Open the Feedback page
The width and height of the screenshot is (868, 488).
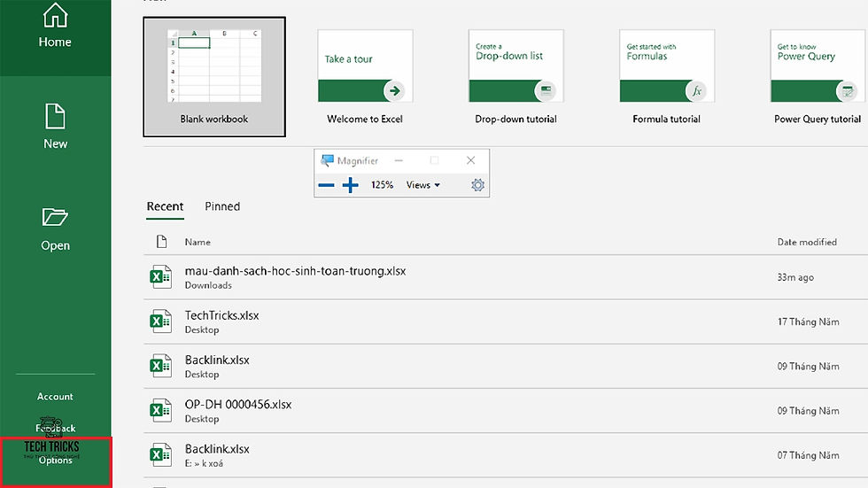55,428
